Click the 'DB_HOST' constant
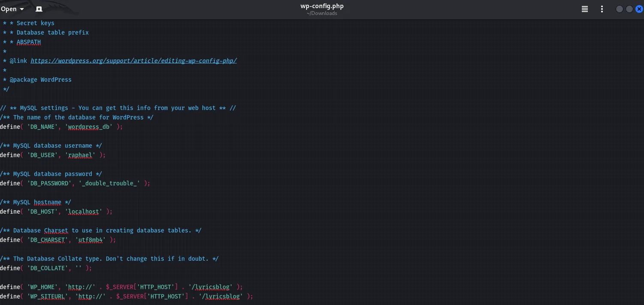This screenshot has width=644, height=305. click(42, 212)
